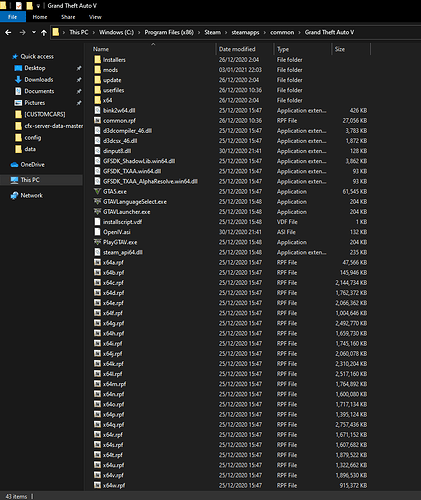Click the GTA5.exe application icon
The height and width of the screenshot is (500, 421).
tap(97, 192)
